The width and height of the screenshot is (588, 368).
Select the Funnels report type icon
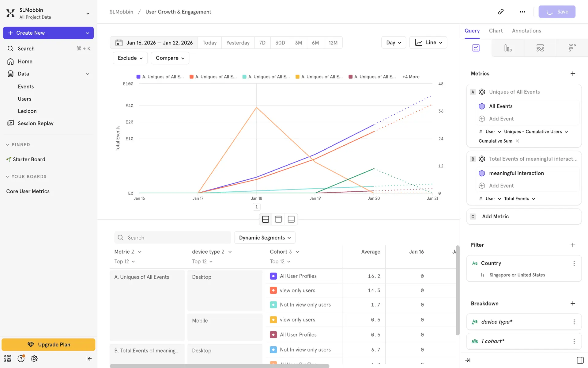tap(508, 48)
